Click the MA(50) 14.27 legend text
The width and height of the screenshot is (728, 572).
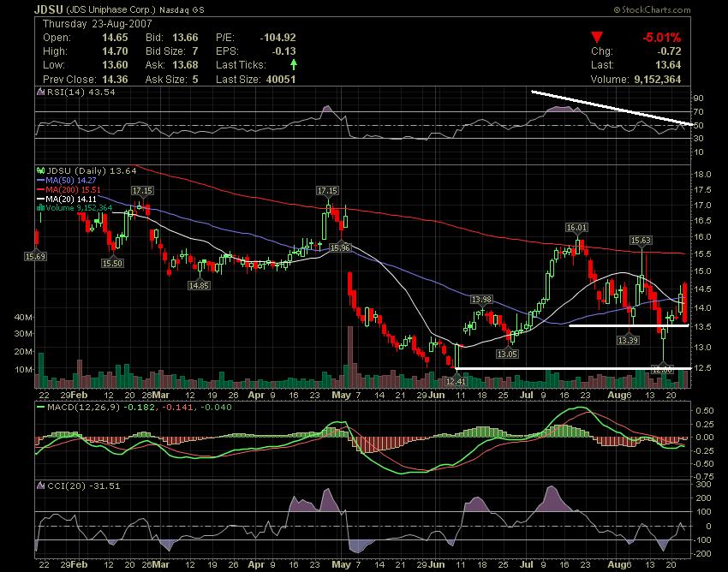(x=70, y=181)
